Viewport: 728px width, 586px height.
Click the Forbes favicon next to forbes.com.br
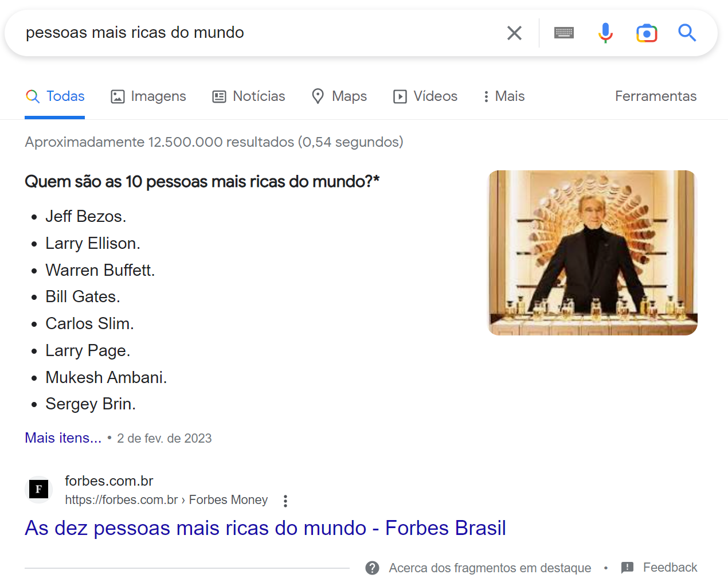click(38, 489)
